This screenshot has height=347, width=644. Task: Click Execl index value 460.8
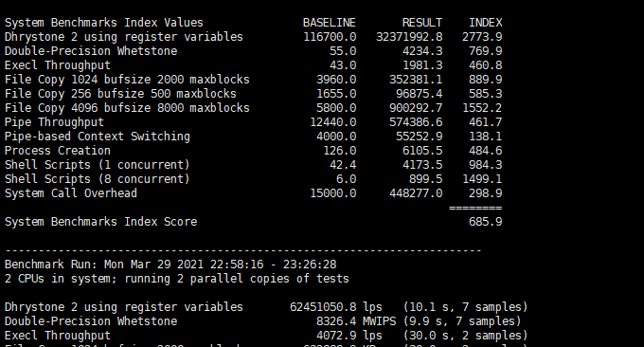pyautogui.click(x=486, y=65)
